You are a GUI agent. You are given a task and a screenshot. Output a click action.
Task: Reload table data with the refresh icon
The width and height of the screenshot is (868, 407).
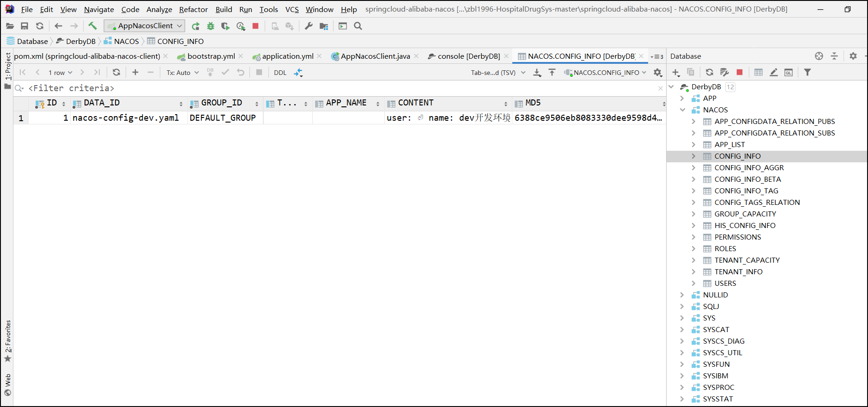pos(116,72)
